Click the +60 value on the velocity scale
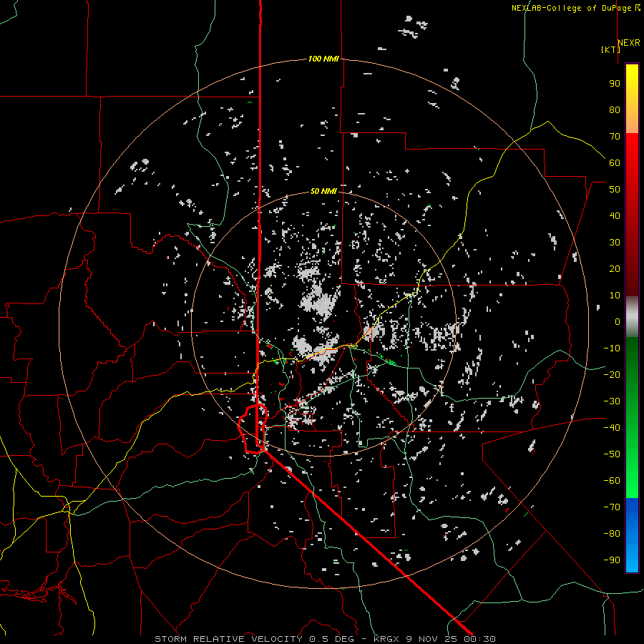Screen dimensions: 644x644 [615, 163]
